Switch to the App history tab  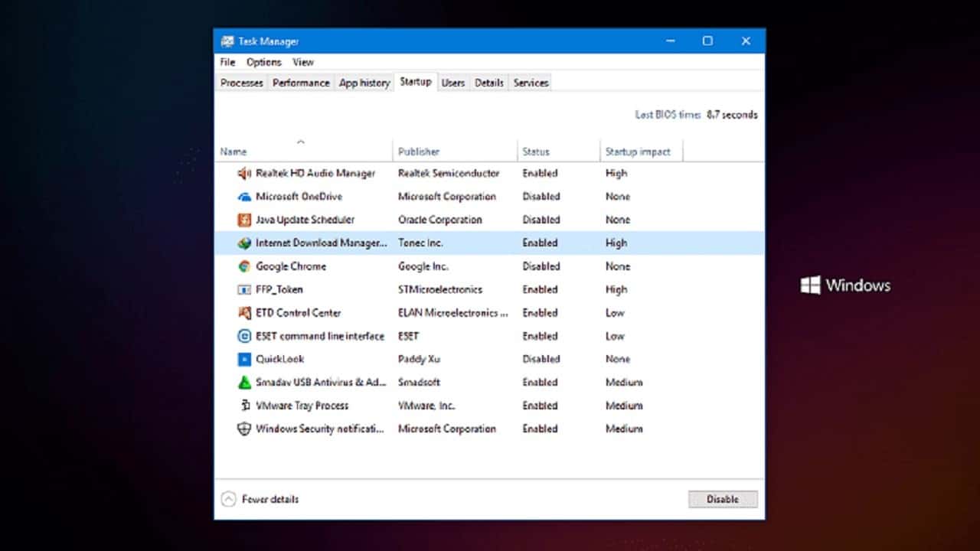click(x=364, y=83)
